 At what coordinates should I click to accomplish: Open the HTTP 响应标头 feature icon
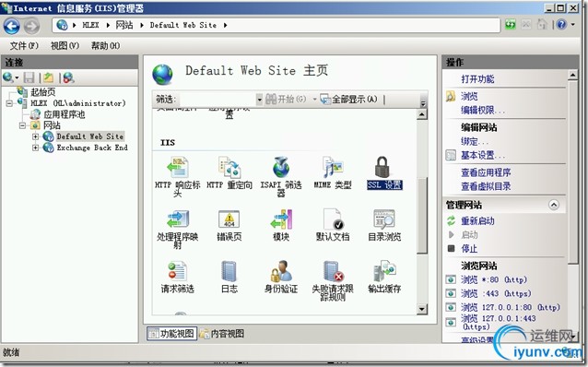pos(178,168)
